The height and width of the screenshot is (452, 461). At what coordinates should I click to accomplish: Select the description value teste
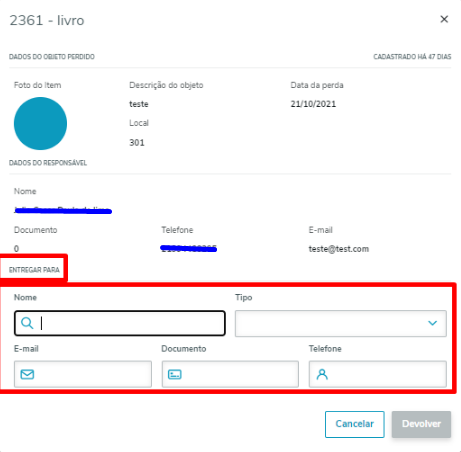pos(139,104)
